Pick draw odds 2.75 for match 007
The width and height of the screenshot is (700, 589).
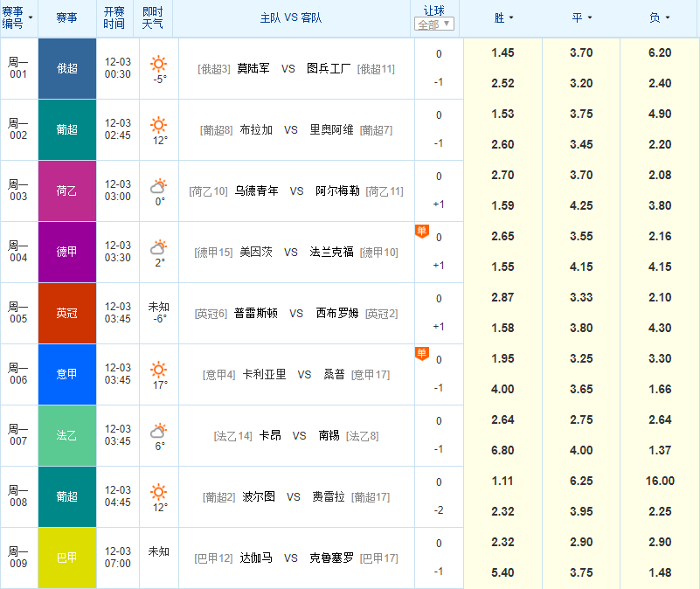pos(581,419)
